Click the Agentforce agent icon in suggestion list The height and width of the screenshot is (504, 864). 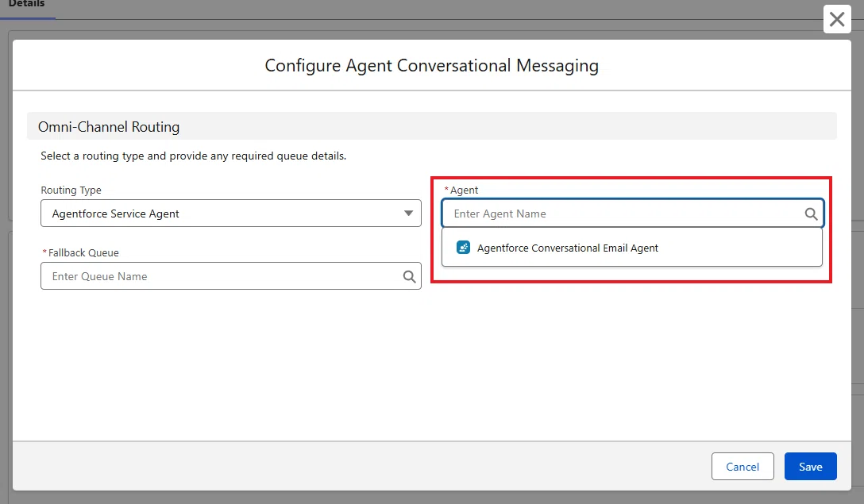(x=464, y=248)
